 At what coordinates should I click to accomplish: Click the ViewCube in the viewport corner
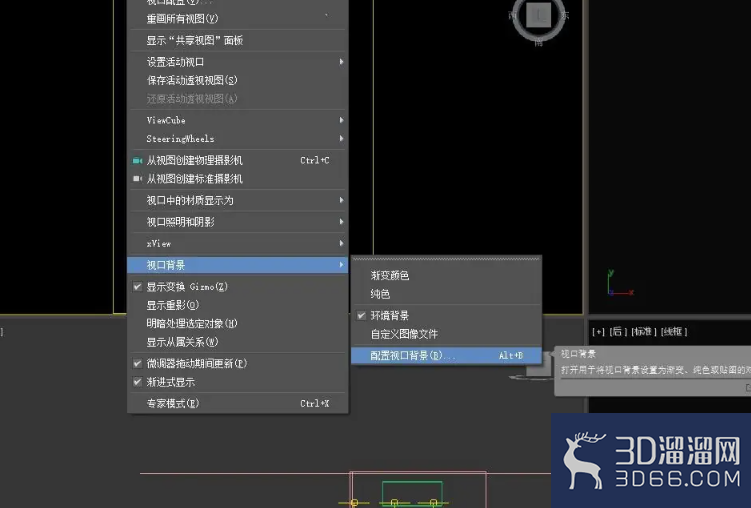[x=539, y=17]
